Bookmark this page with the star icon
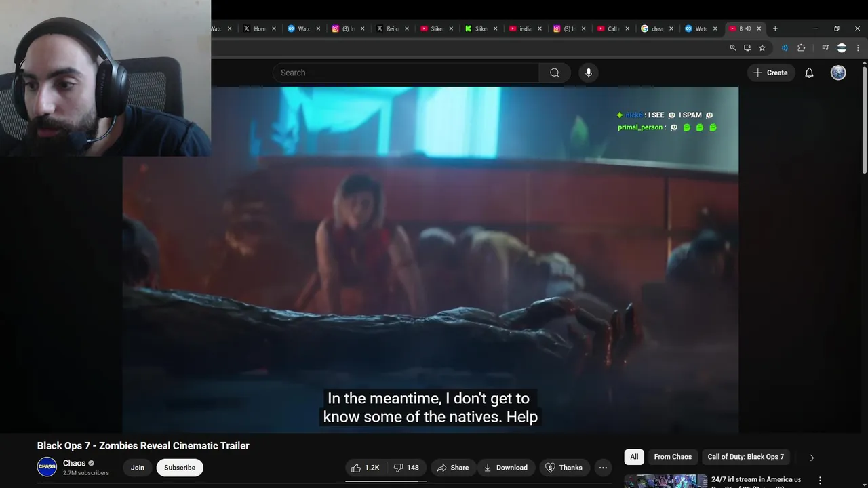This screenshot has width=868, height=488. tap(762, 48)
